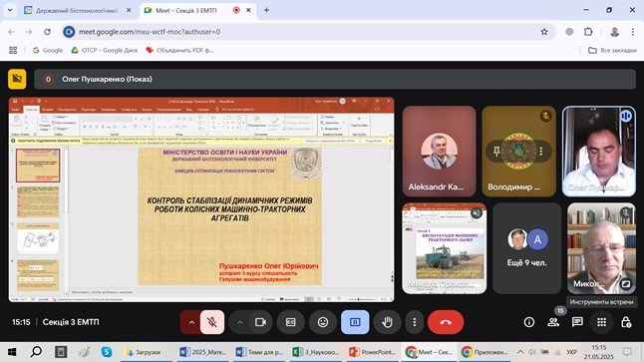Expand audio settings arrow beside microphone
This screenshot has height=362, width=644.
tap(191, 322)
